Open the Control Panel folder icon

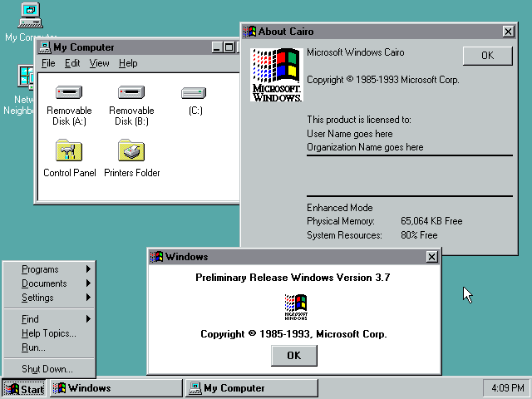(x=69, y=150)
